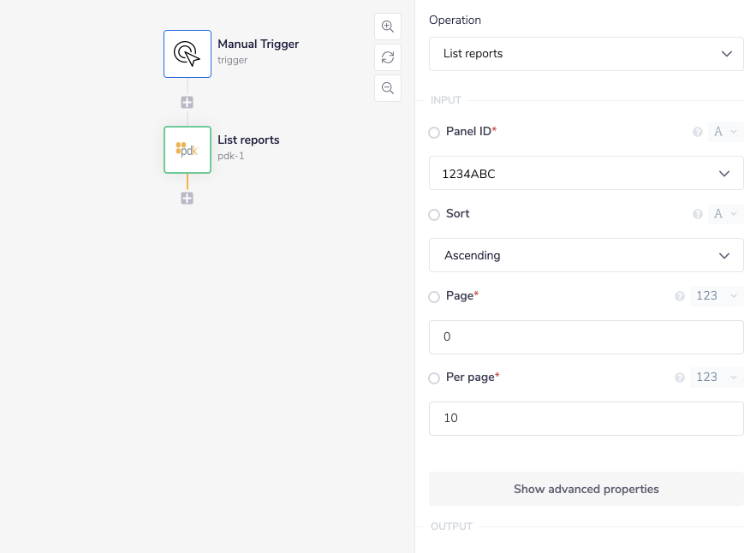Open the Operation dropdown showing List reports
Screen dimensions: 756x553
coord(586,54)
